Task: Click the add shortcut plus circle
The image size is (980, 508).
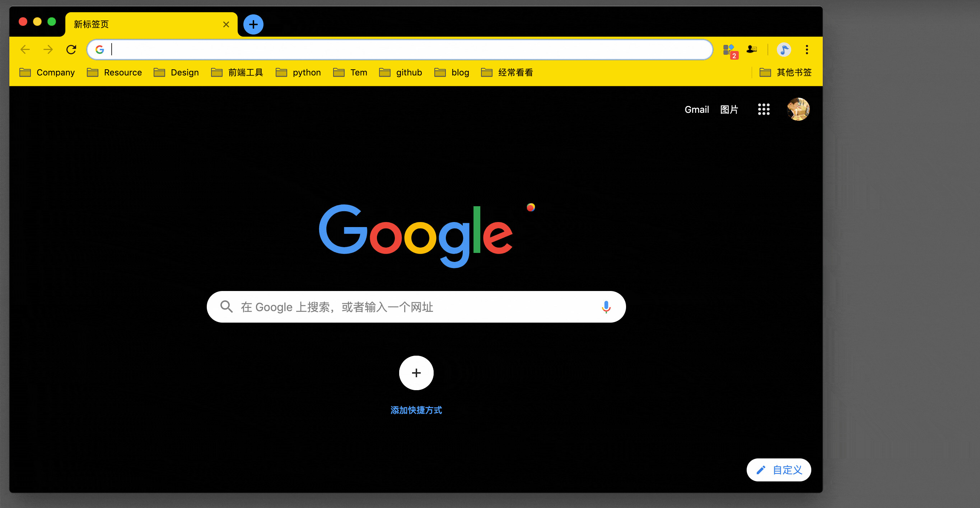Action: [416, 373]
